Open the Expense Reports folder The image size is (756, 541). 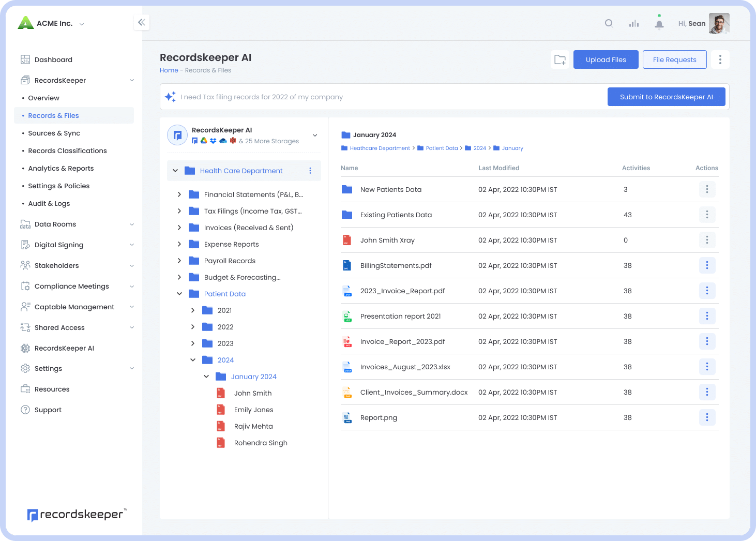click(232, 244)
